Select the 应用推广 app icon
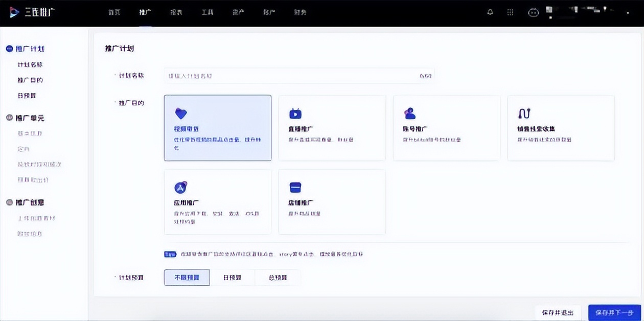This screenshot has width=644, height=321. [180, 187]
